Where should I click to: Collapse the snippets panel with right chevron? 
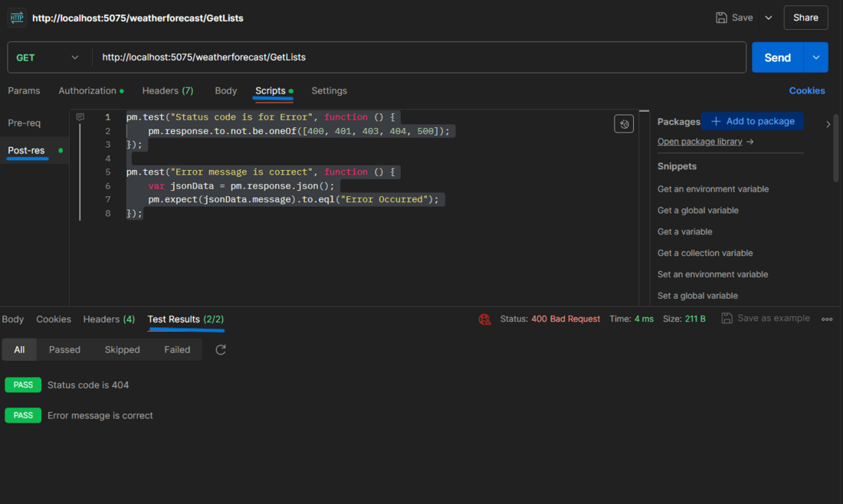click(x=828, y=124)
